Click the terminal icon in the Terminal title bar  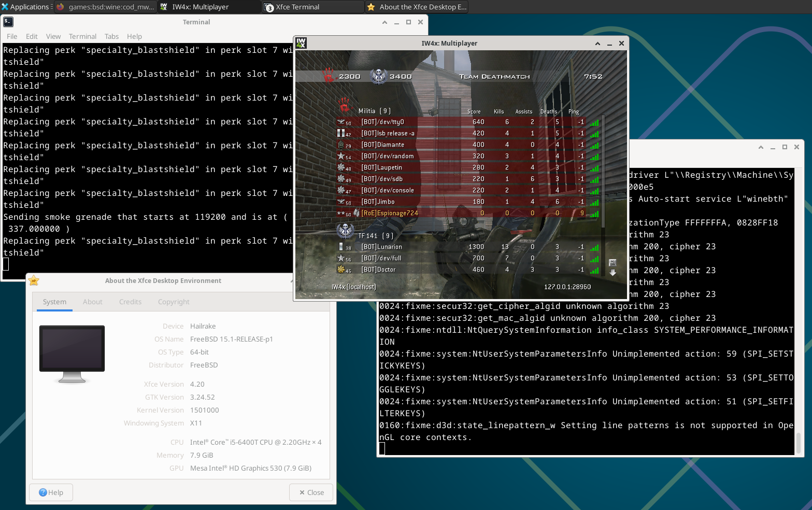8,22
